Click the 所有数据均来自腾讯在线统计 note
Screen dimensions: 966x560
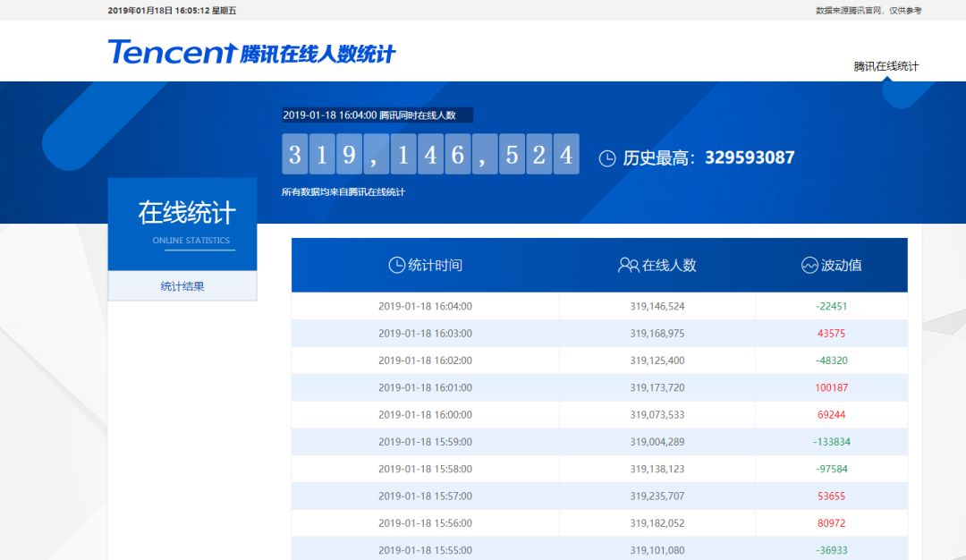(343, 191)
